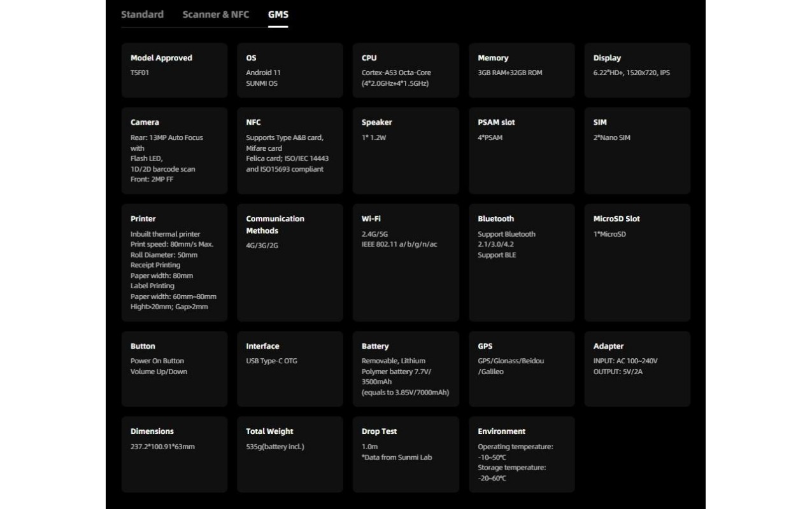The width and height of the screenshot is (812, 509).
Task: Click the Environment temperature card
Action: click(x=522, y=454)
